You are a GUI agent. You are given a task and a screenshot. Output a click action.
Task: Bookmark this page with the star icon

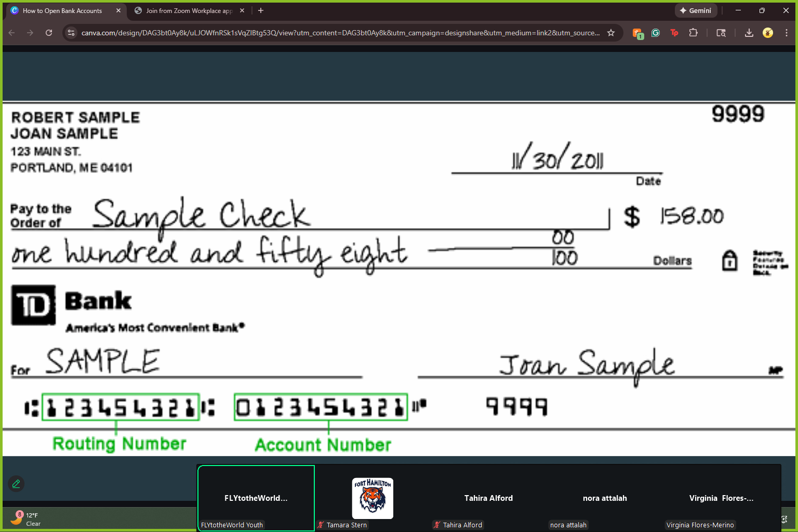coord(611,33)
